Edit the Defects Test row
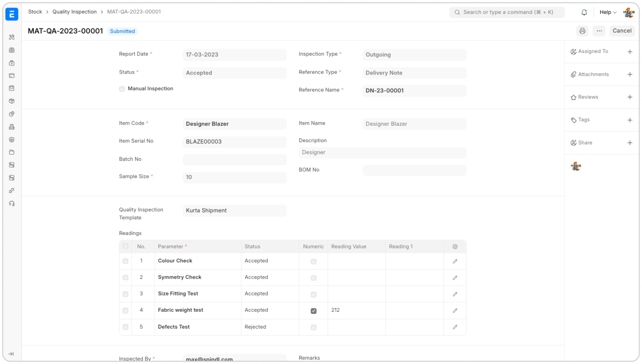642x364 pixels. (455, 327)
